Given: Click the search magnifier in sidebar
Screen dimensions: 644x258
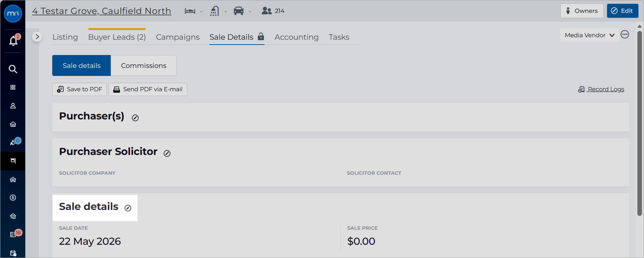Looking at the screenshot, I should coord(13,69).
